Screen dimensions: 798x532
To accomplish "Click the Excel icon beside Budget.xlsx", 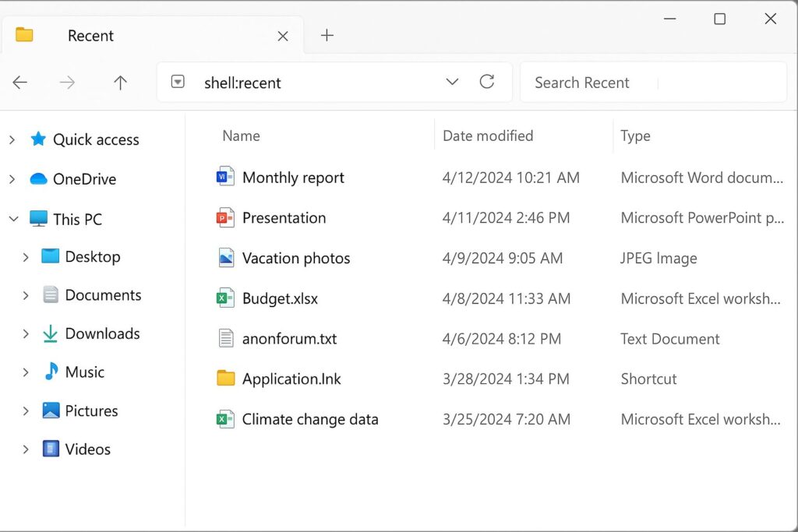I will point(225,298).
